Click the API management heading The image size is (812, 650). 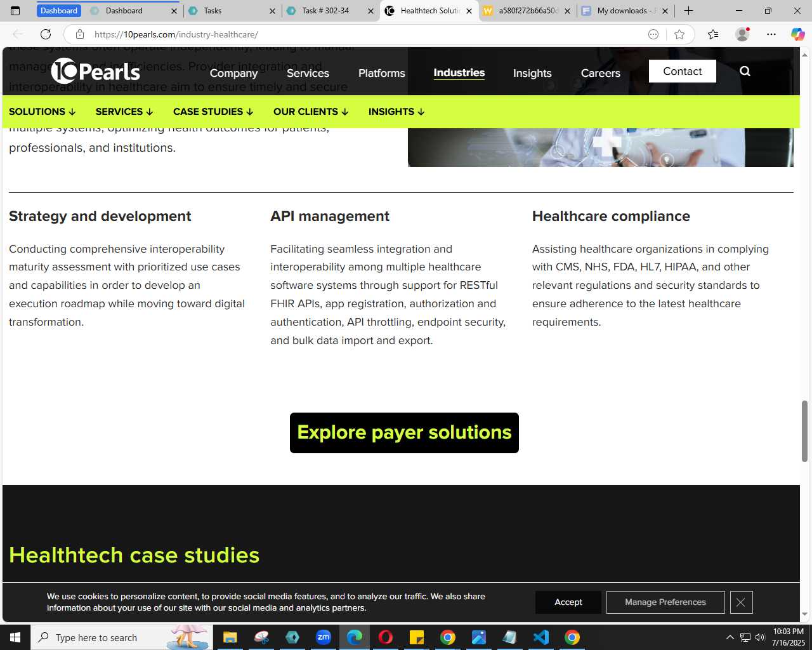click(x=330, y=216)
